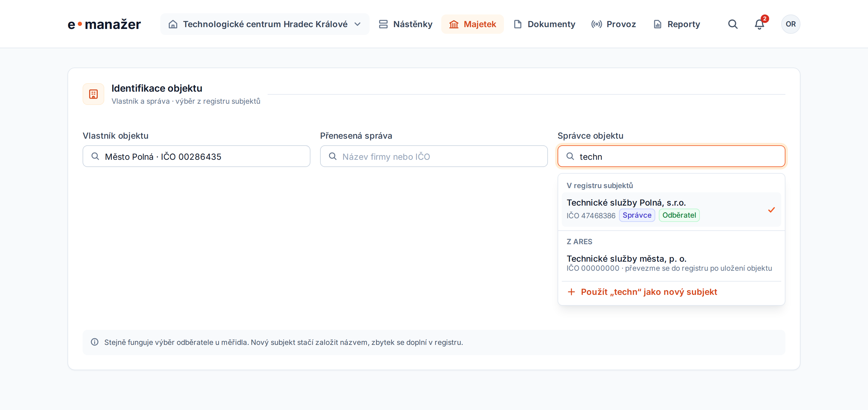Click the IČO 47468386 text
The height and width of the screenshot is (410, 868).
(591, 216)
